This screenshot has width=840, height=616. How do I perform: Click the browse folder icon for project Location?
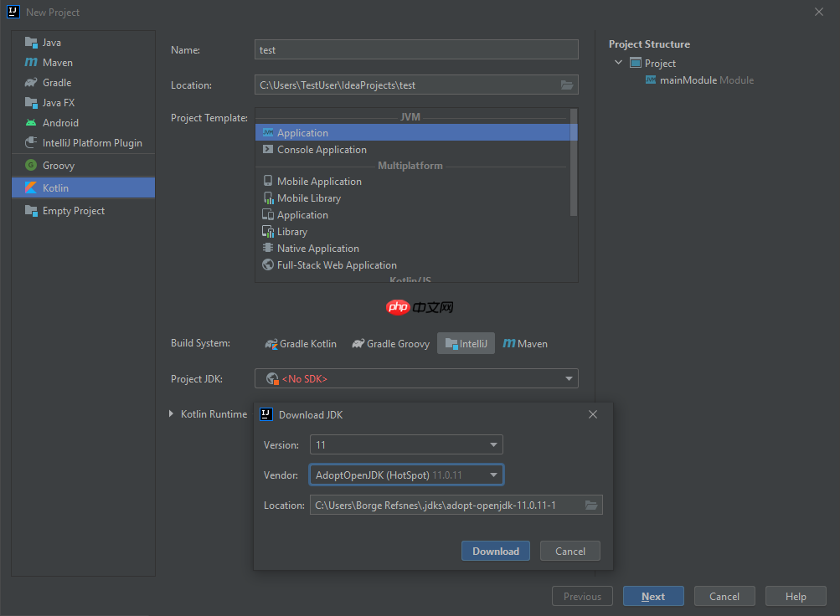(x=567, y=85)
